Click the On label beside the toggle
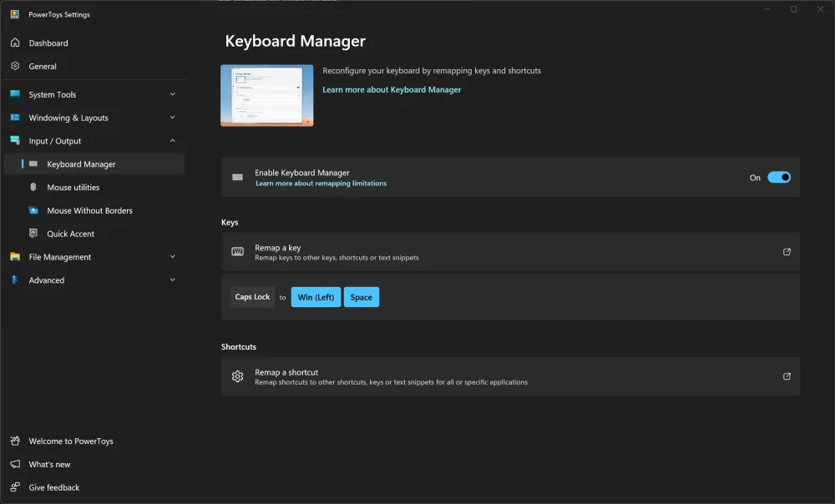Viewport: 835px width, 504px height. click(755, 178)
